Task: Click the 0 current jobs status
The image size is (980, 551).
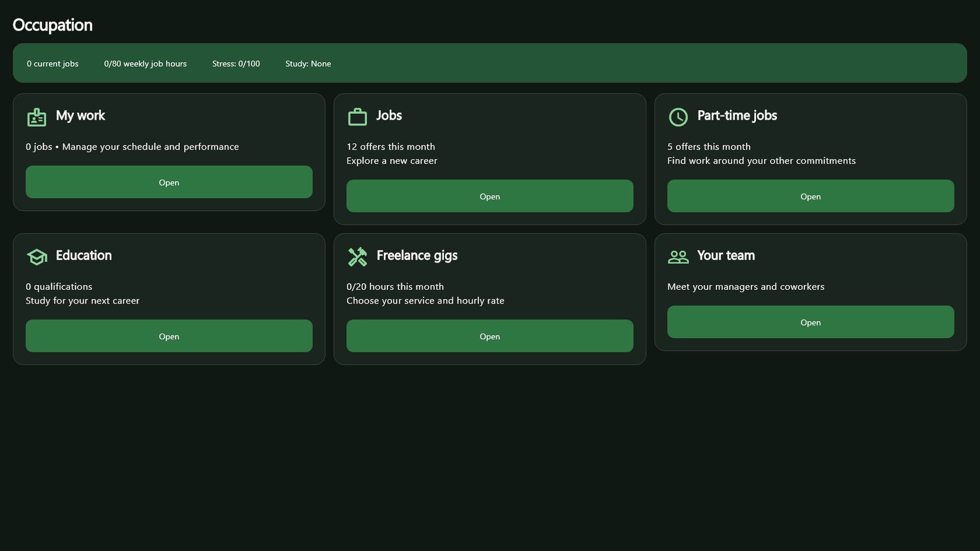Action: pos(53,64)
